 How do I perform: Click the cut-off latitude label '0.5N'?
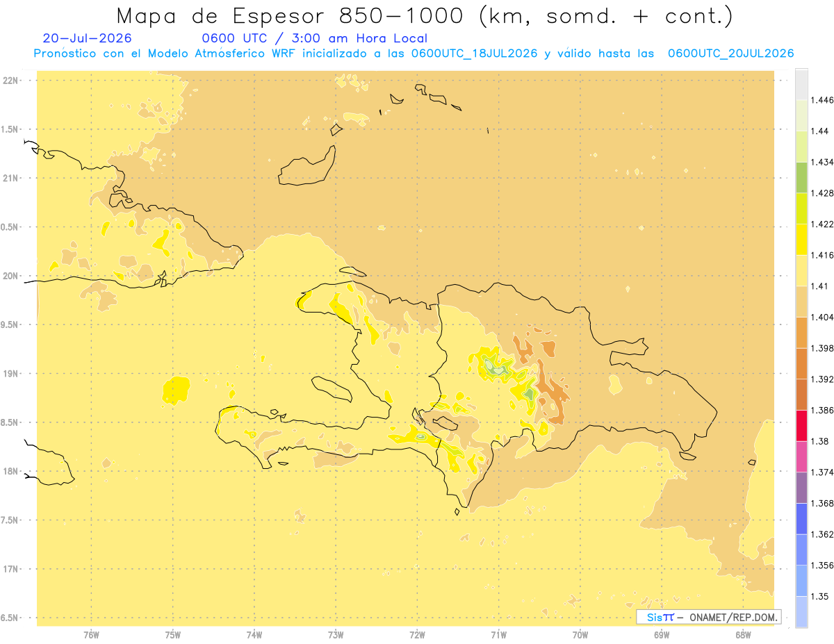pyautogui.click(x=10, y=227)
